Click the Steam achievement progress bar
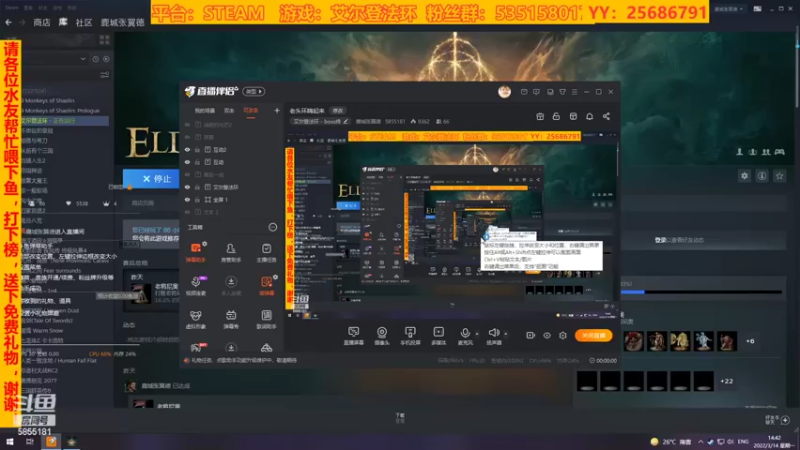 tap(701, 292)
